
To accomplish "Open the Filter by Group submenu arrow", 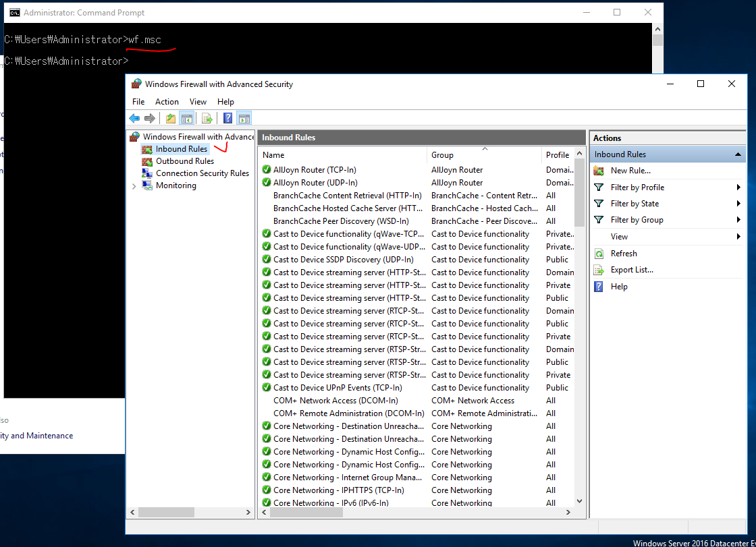I will tap(738, 220).
